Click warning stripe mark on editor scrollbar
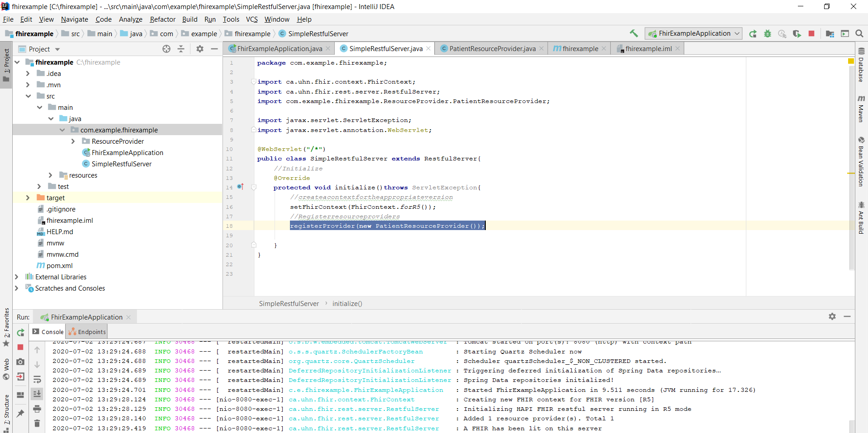Image resolution: width=868 pixels, height=433 pixels. click(x=851, y=173)
